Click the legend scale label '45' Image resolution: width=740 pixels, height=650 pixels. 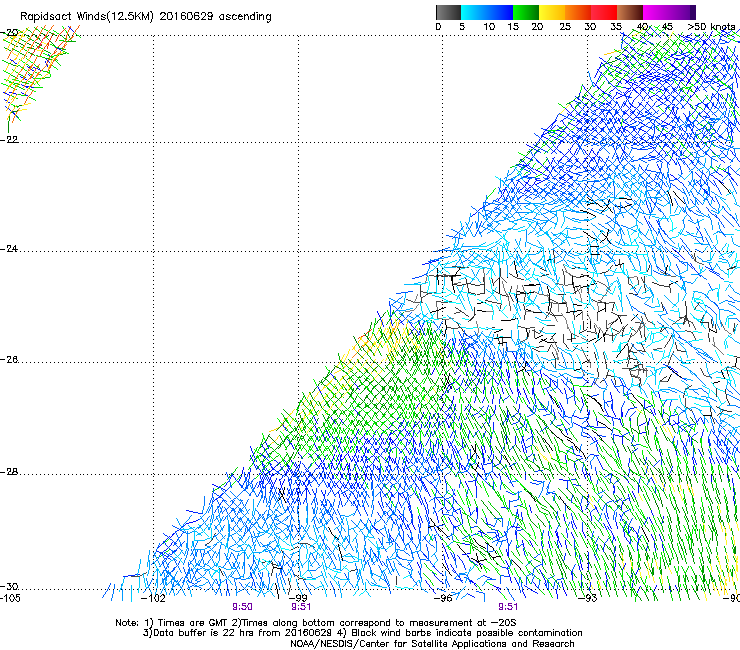[667, 27]
